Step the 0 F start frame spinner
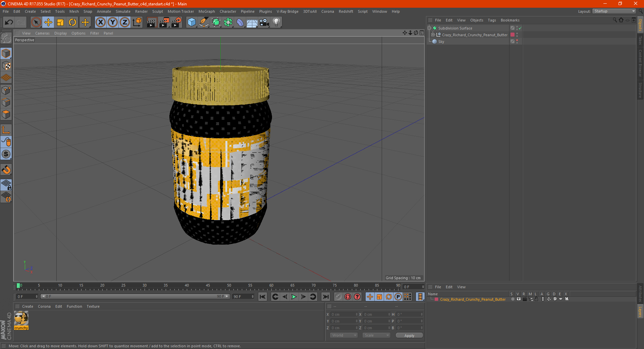The width and height of the screenshot is (644, 349). [x=36, y=297]
